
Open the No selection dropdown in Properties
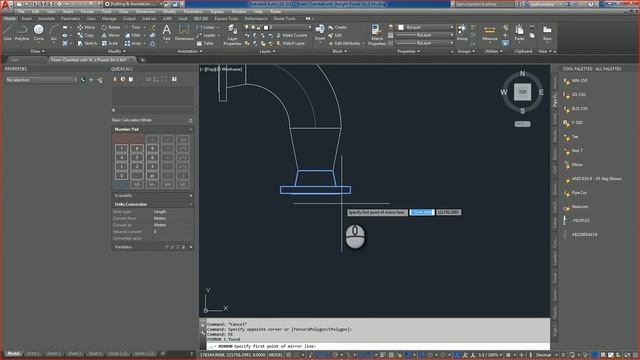(41, 80)
